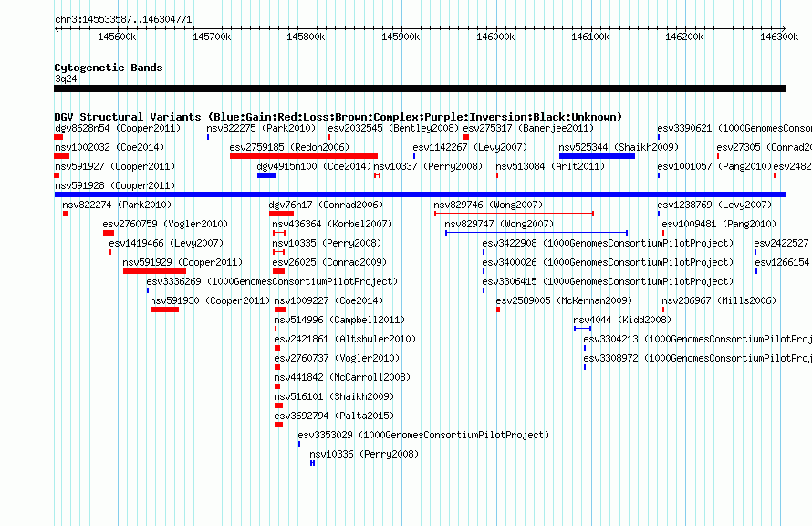Screen dimensions: 812x526
Task: Open nsv525344 (Shaikh2009) variant label
Action: [619, 147]
